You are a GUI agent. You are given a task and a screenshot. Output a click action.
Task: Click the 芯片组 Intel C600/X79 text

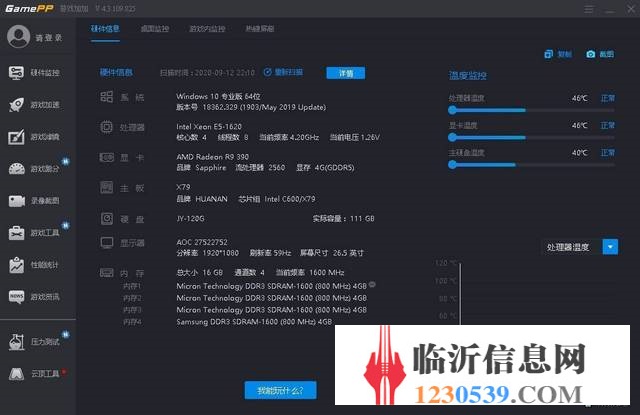click(277, 199)
